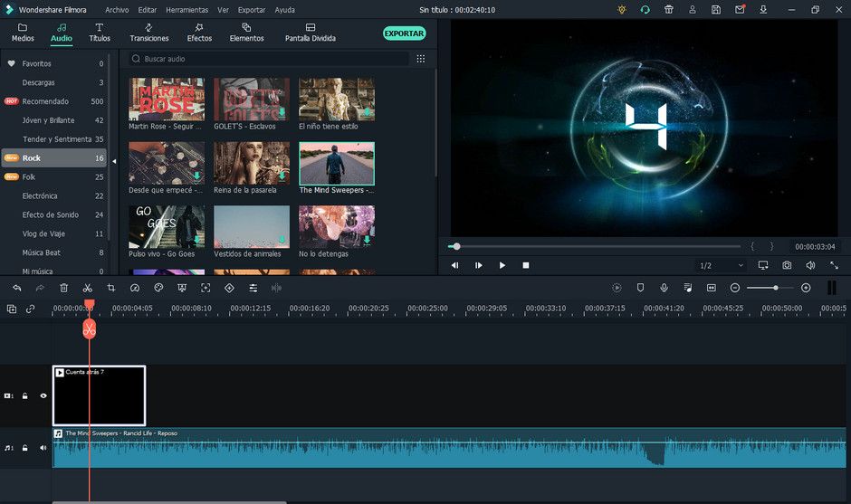The height and width of the screenshot is (504, 851).
Task: Switch to the Pantalla Dividida tab
Action: pos(311,33)
